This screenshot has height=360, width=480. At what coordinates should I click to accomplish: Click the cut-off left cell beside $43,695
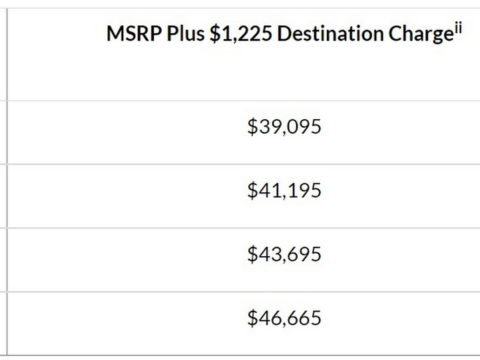click(3, 260)
